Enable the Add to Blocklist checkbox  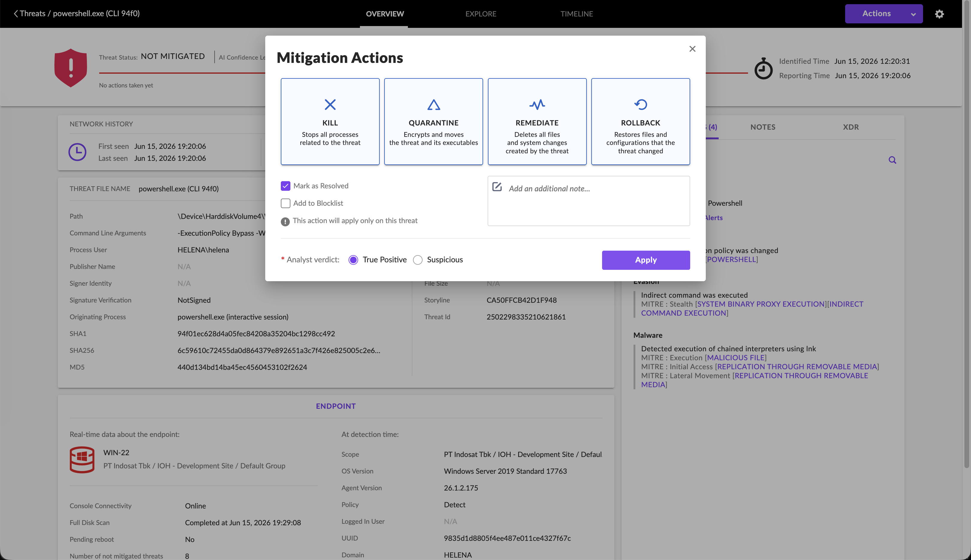tap(286, 203)
